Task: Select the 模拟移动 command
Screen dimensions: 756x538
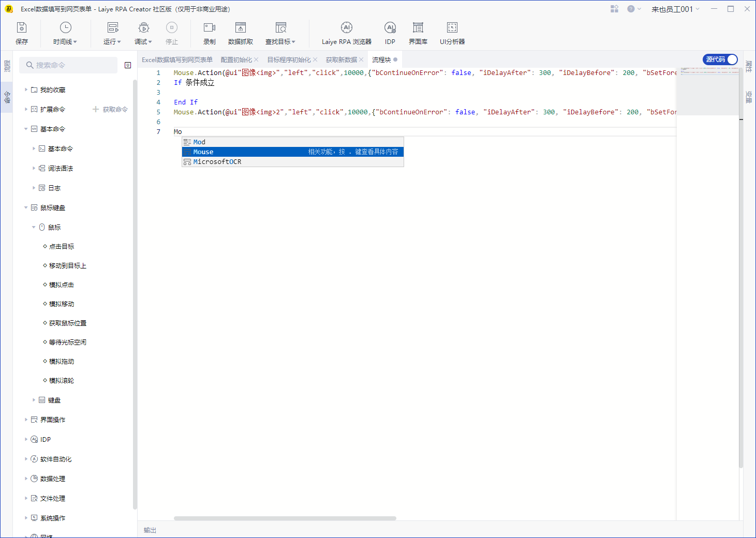Action: (x=62, y=304)
